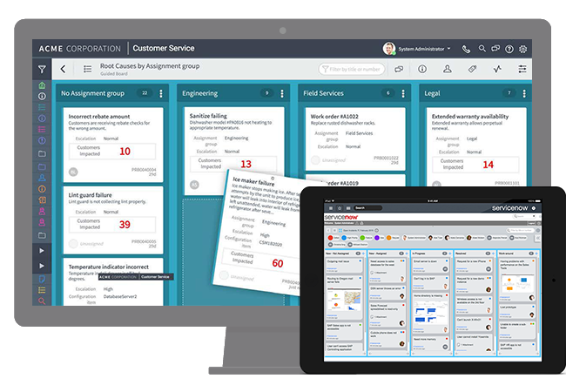The width and height of the screenshot is (566, 392).
Task: Click the ACME Corporation logo text
Action: [x=80, y=49]
